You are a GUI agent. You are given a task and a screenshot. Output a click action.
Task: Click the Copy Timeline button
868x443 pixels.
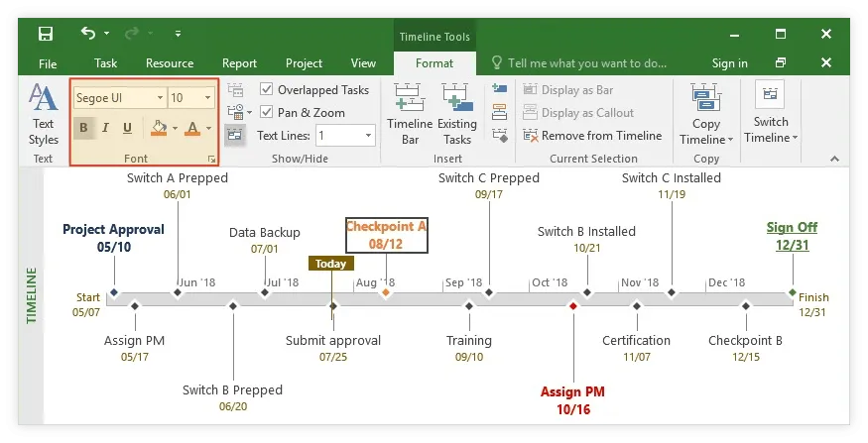point(706,115)
